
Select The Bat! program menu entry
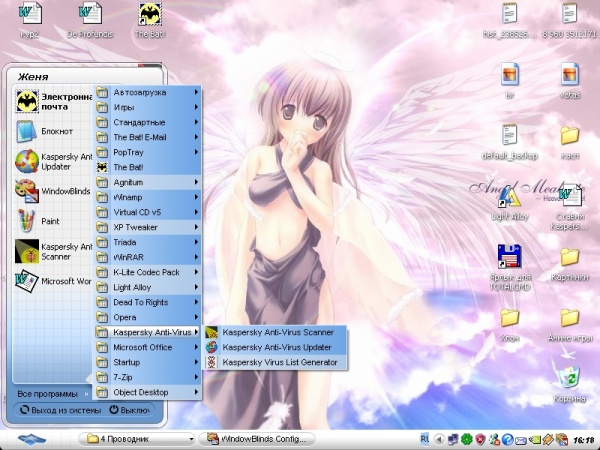pos(148,167)
